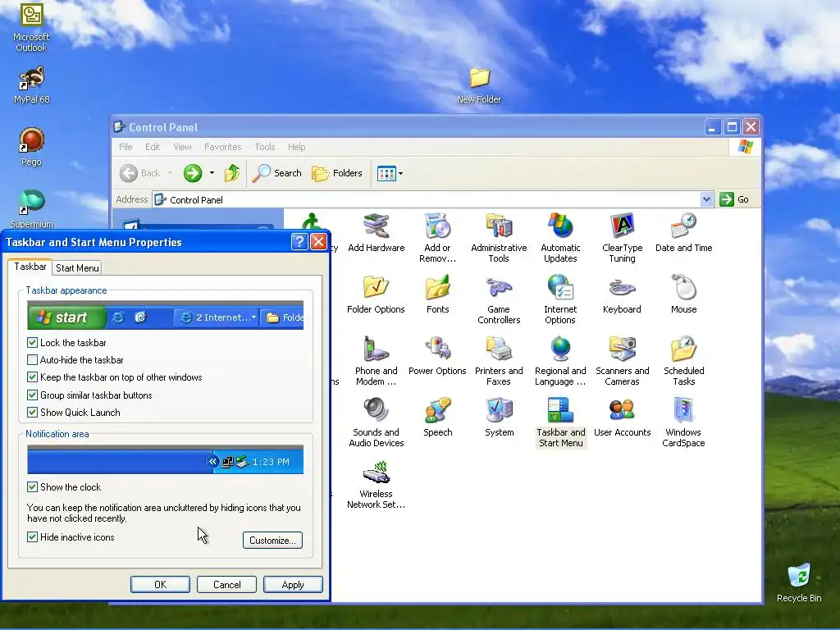Open Game Controllers icon
This screenshot has height=630, width=840.
pyautogui.click(x=499, y=299)
